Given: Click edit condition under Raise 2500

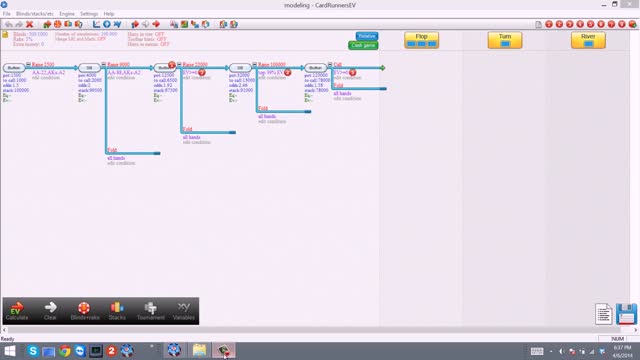Looking at the screenshot, I should 46,78.
